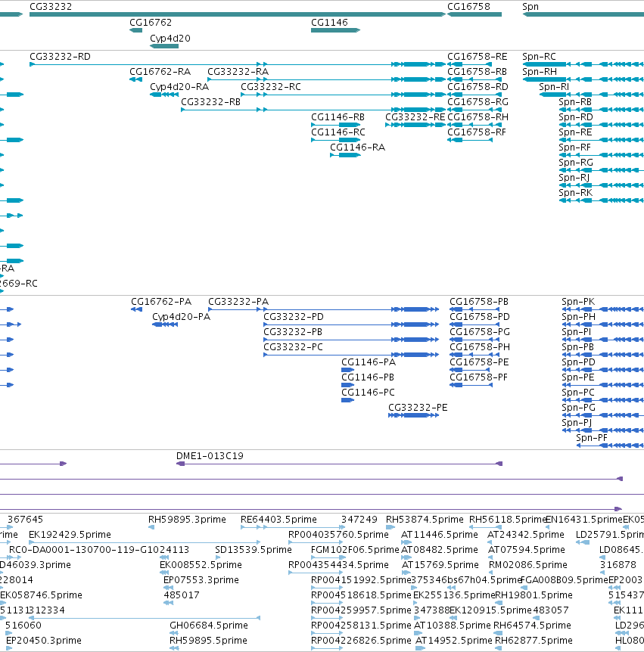Select the CG1146 gene bar
This screenshot has height=652, width=644.
[x=336, y=30]
